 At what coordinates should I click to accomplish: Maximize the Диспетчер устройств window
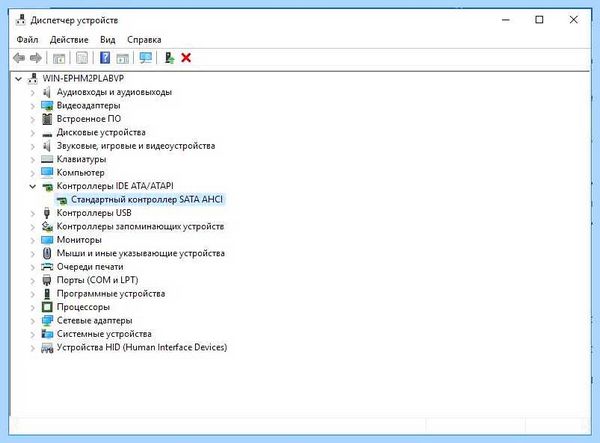pos(539,20)
